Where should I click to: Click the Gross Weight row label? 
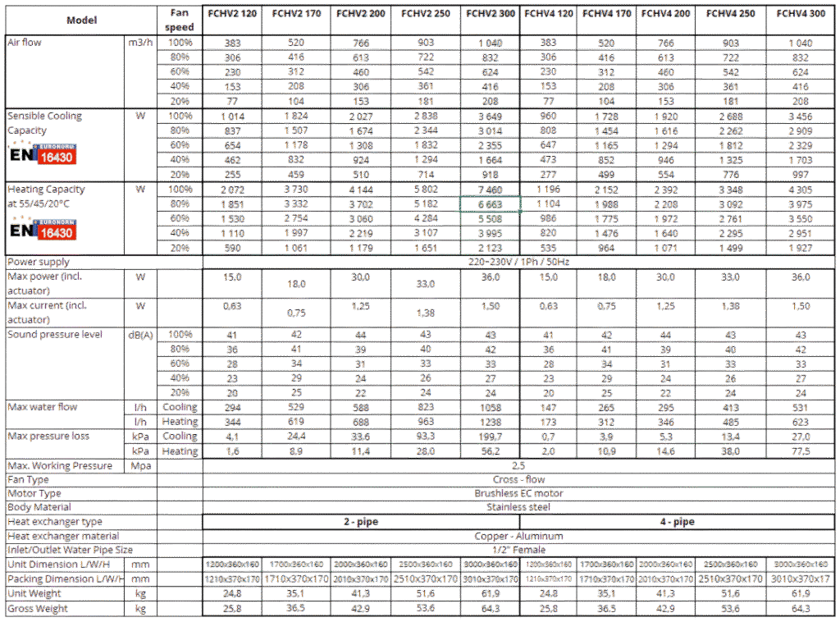coord(39,608)
